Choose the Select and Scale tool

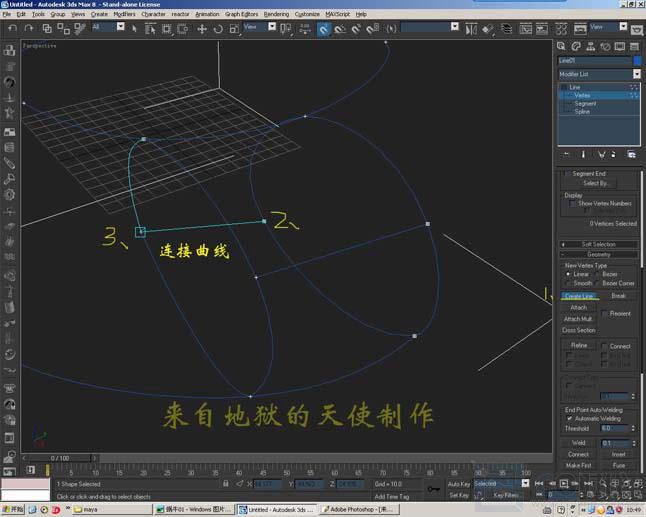(234, 28)
